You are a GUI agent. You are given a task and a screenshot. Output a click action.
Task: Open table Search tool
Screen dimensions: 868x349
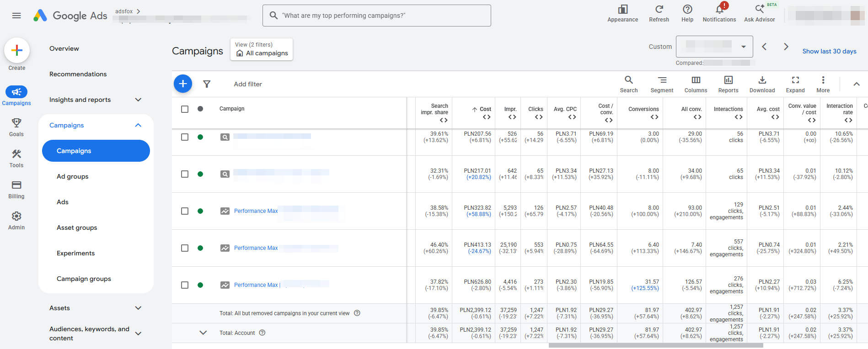coord(629,84)
